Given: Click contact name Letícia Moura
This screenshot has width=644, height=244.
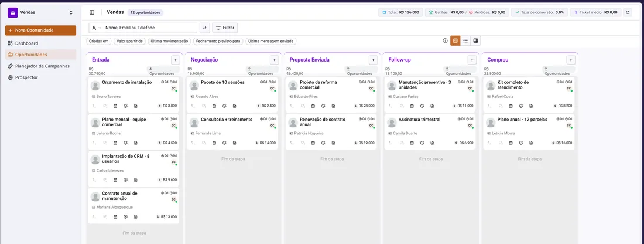Looking at the screenshot, I should coord(503,133).
